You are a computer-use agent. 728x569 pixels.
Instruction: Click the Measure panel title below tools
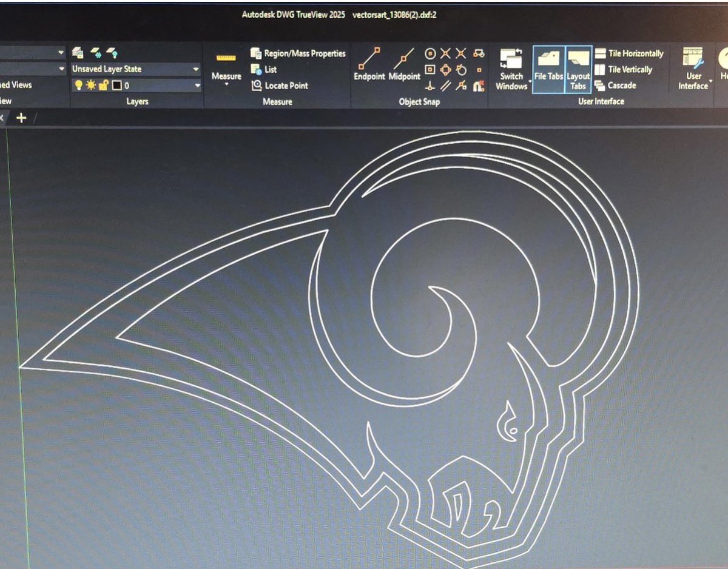tap(277, 101)
